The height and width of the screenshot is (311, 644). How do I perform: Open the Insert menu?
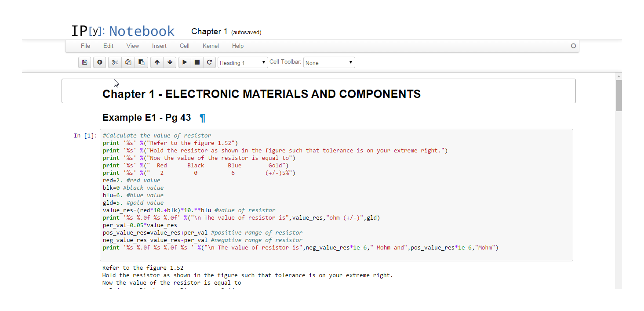(159, 46)
